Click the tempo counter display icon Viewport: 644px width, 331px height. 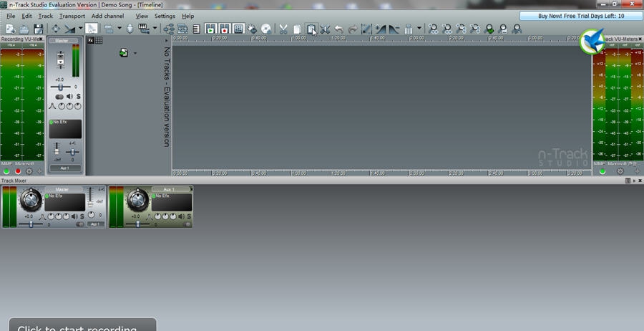tap(182, 29)
